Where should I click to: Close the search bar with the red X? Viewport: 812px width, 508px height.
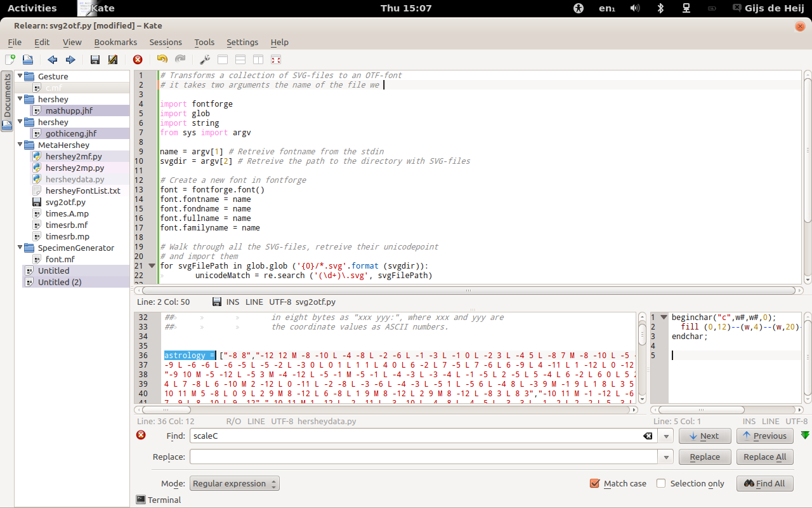pyautogui.click(x=141, y=435)
